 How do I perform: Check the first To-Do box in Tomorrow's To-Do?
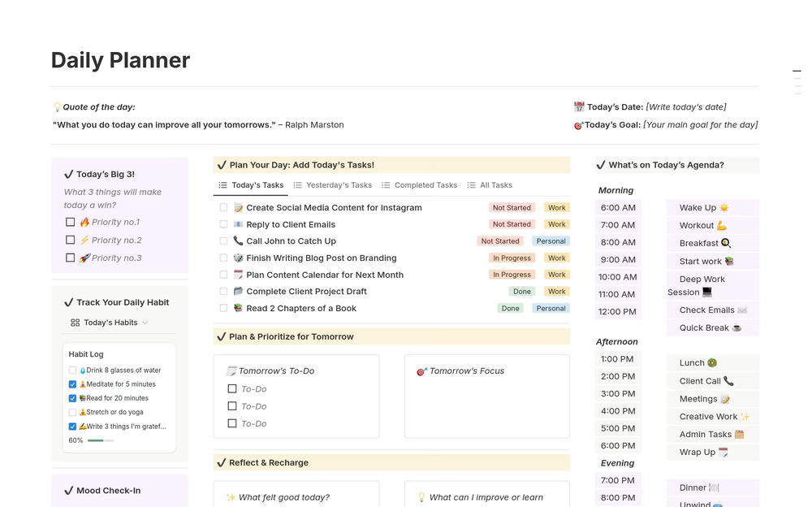tap(232, 389)
